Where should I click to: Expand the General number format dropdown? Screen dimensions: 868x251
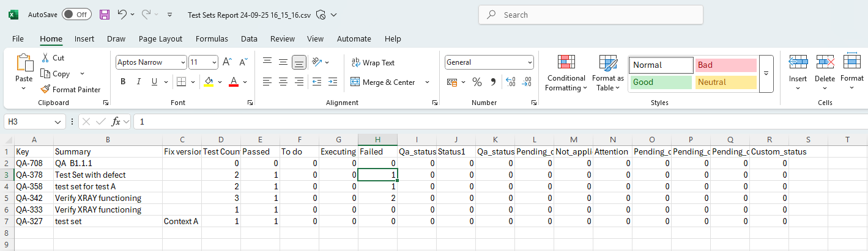(530, 62)
